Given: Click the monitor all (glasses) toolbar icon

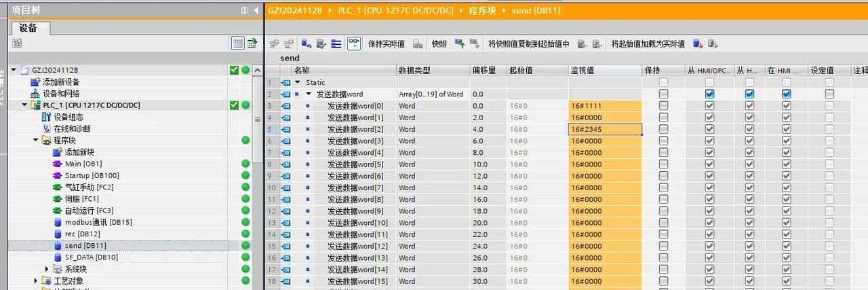Looking at the screenshot, I should coord(354,43).
